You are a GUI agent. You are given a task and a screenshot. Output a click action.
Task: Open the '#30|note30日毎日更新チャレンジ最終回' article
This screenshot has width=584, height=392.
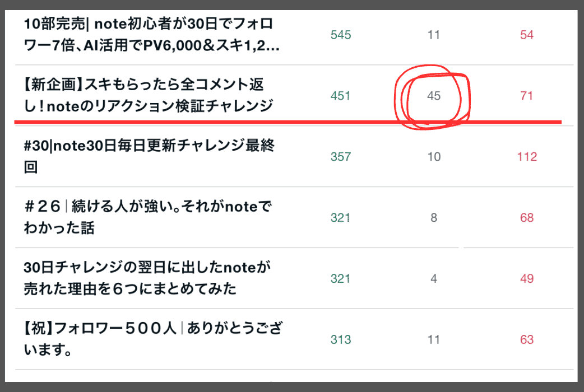pos(149,156)
